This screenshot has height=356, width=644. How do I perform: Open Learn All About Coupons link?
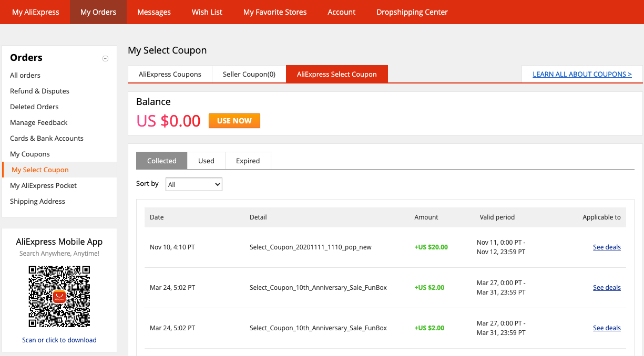pos(582,74)
